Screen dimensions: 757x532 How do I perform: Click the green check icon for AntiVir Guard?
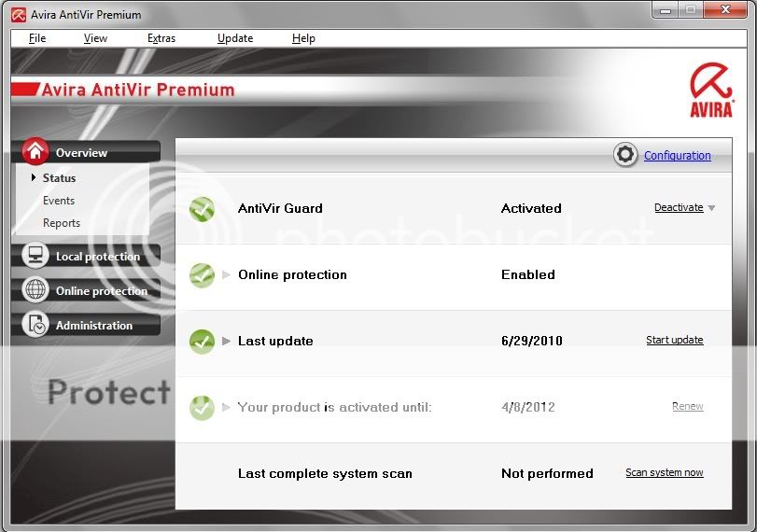click(x=202, y=209)
